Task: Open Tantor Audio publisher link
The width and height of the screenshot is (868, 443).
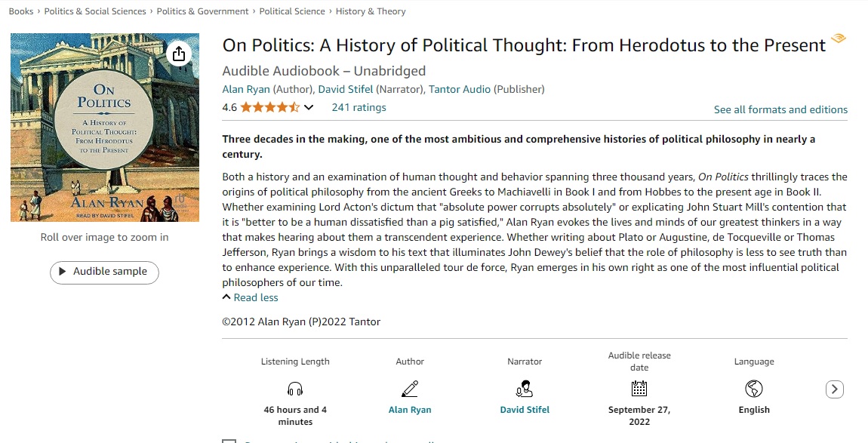Action: [x=459, y=89]
